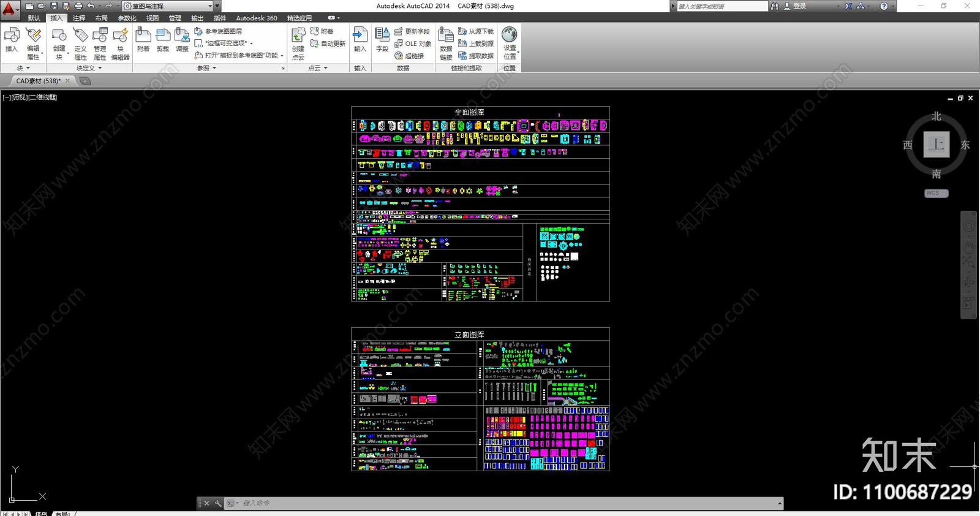Click the Autodesk Exchange X icon
This screenshot has height=516, width=980.
point(848,6)
